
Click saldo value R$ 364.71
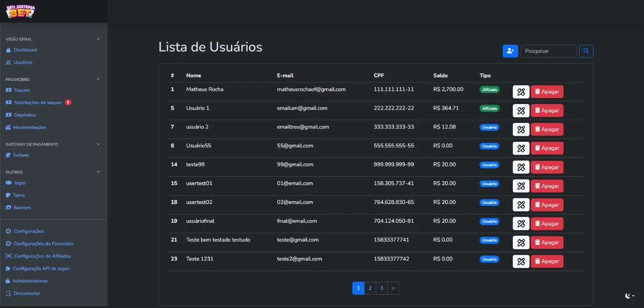(x=446, y=108)
